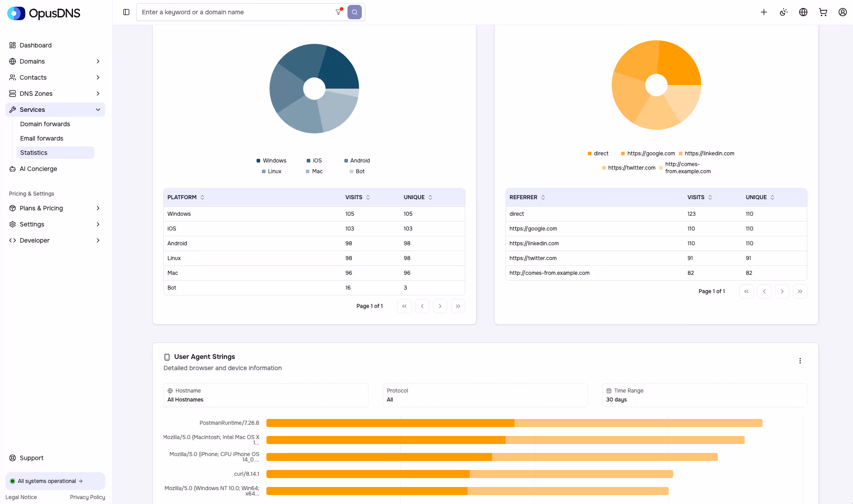
Task: Toggle the Windows series in the platform legend
Action: tap(271, 160)
